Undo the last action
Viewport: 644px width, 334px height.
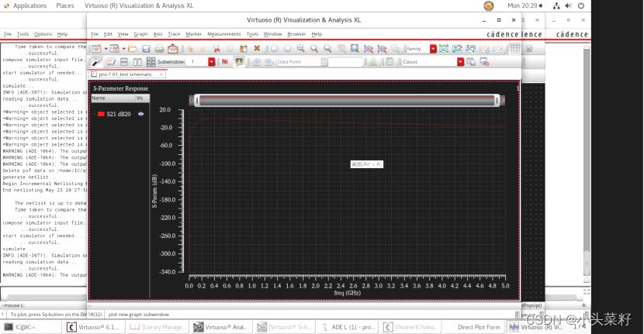(190, 49)
